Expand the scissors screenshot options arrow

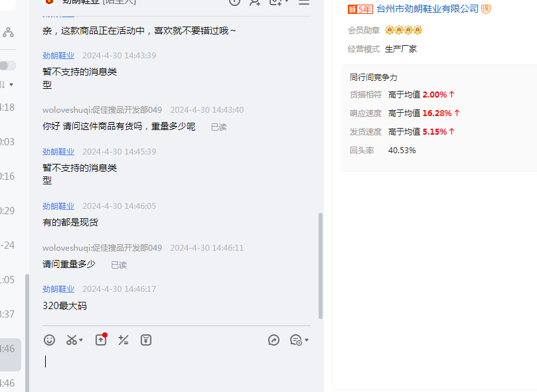pos(81,340)
